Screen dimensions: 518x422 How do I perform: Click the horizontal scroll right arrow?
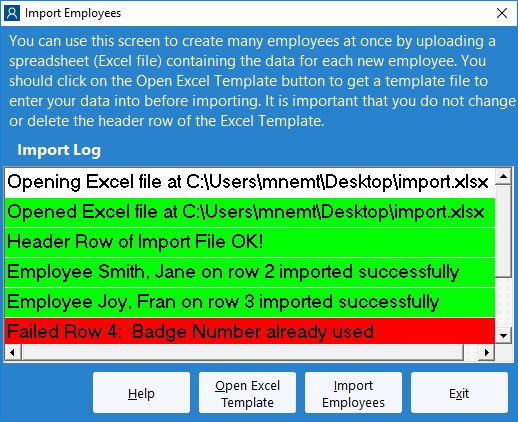point(487,352)
